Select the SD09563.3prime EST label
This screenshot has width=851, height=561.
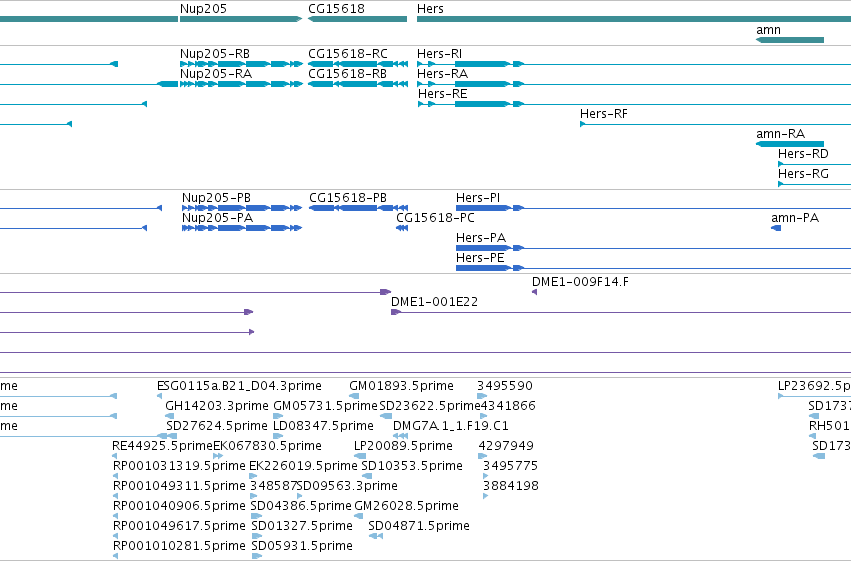tap(347, 487)
